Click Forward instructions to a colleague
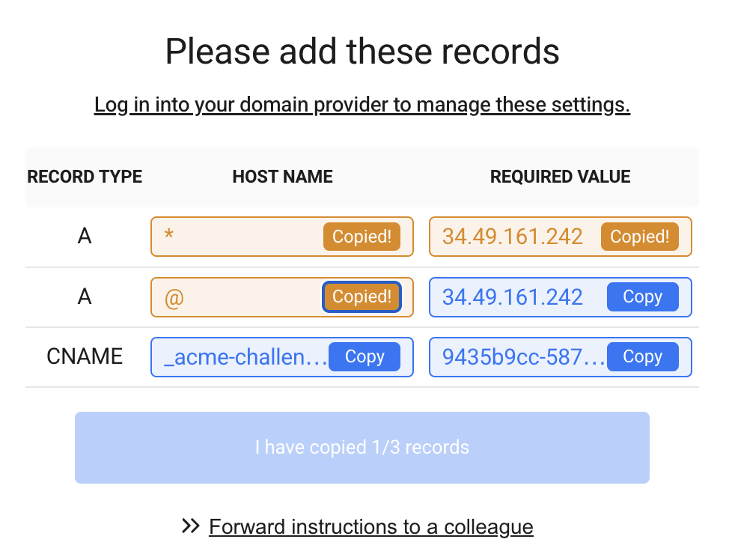 (x=371, y=527)
